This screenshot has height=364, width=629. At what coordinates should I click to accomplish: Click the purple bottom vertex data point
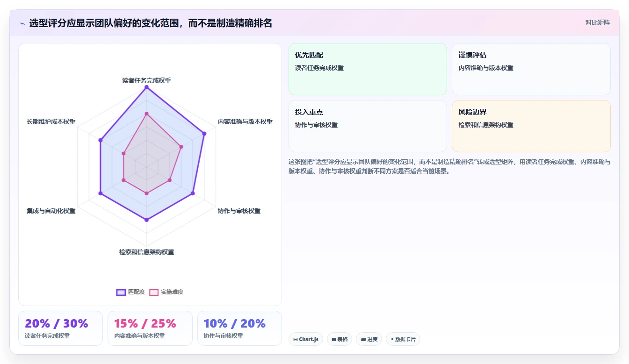pos(146,219)
